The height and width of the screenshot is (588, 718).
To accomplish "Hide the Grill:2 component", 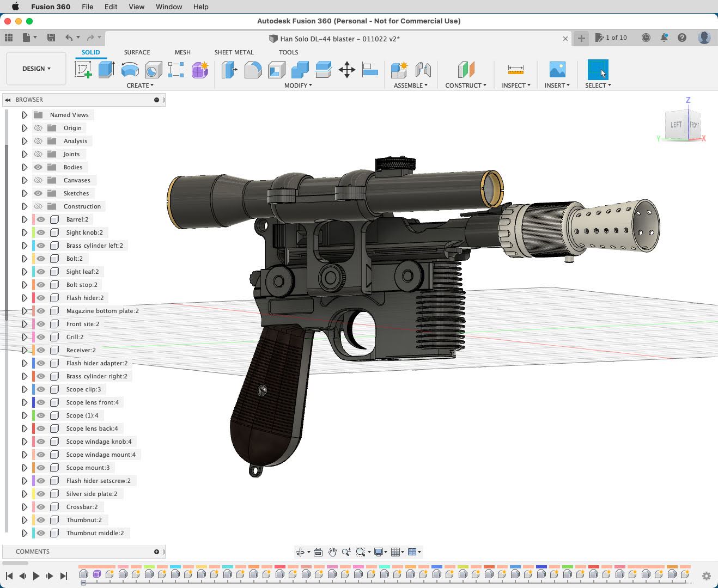I will [x=41, y=337].
